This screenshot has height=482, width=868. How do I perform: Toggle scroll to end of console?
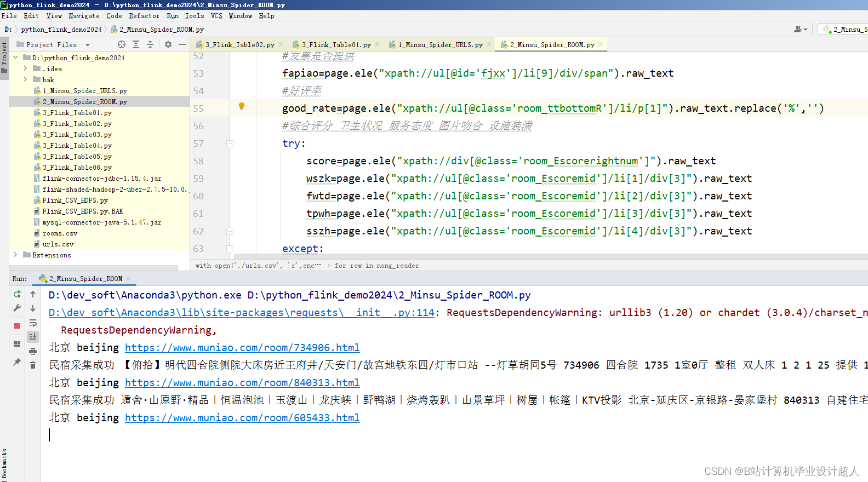pyautogui.click(x=33, y=336)
